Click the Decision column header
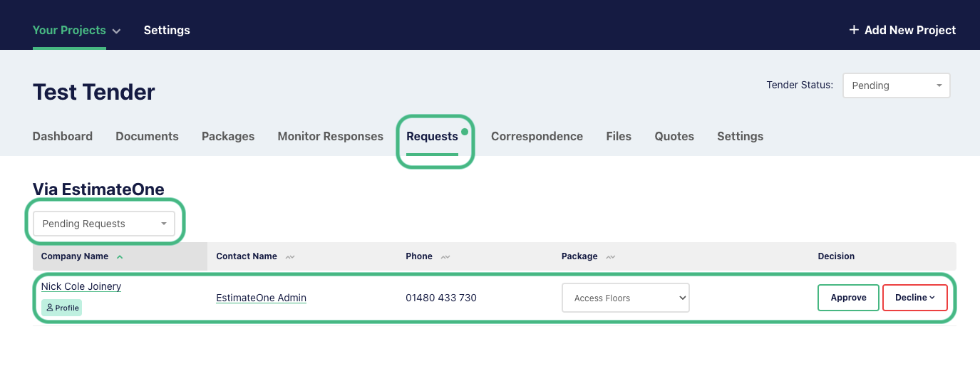Image resolution: width=980 pixels, height=391 pixels. (836, 256)
